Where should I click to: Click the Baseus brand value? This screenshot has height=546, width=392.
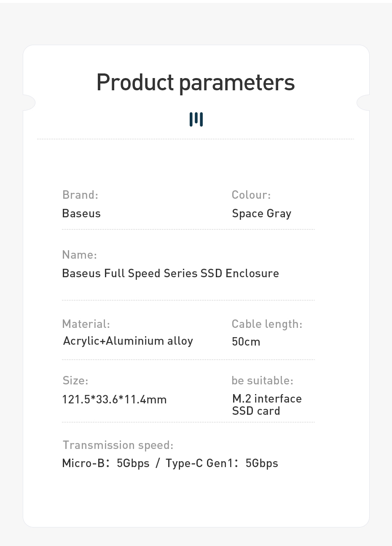coord(81,214)
